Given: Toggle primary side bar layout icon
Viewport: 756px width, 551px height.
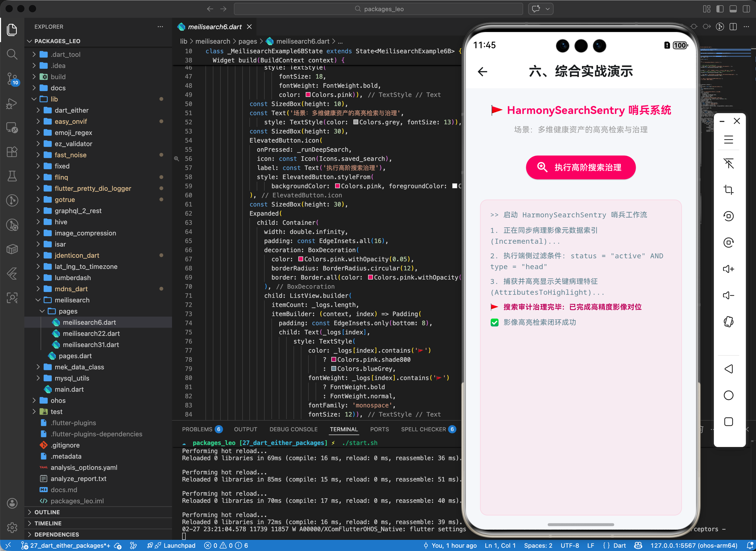Looking at the screenshot, I should click(720, 9).
